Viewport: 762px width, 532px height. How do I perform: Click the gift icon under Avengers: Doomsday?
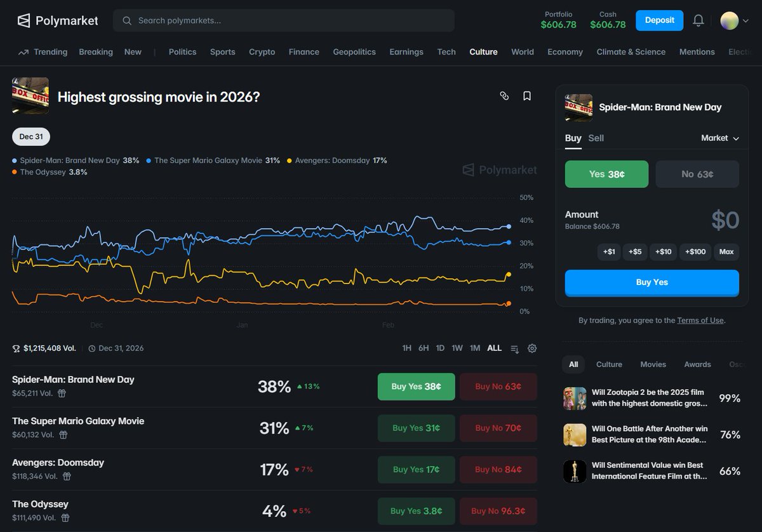(x=67, y=476)
